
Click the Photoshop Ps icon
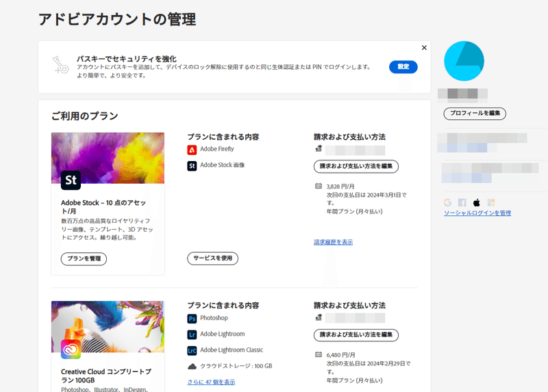coord(192,319)
